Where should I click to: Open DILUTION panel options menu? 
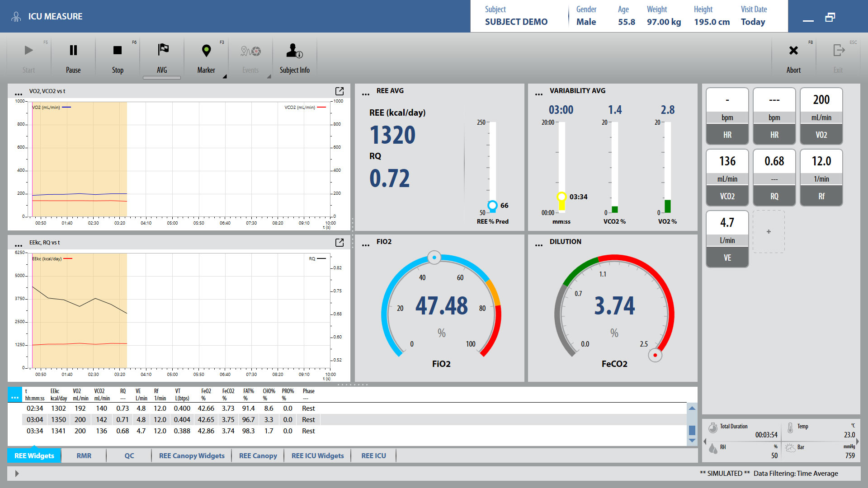click(539, 245)
